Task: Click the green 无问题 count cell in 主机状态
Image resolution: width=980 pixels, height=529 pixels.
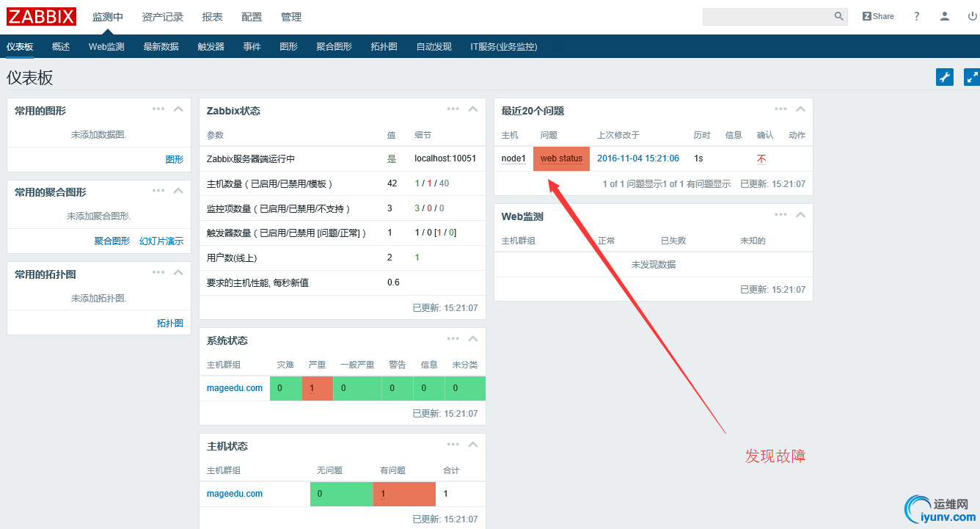Action: 341,494
